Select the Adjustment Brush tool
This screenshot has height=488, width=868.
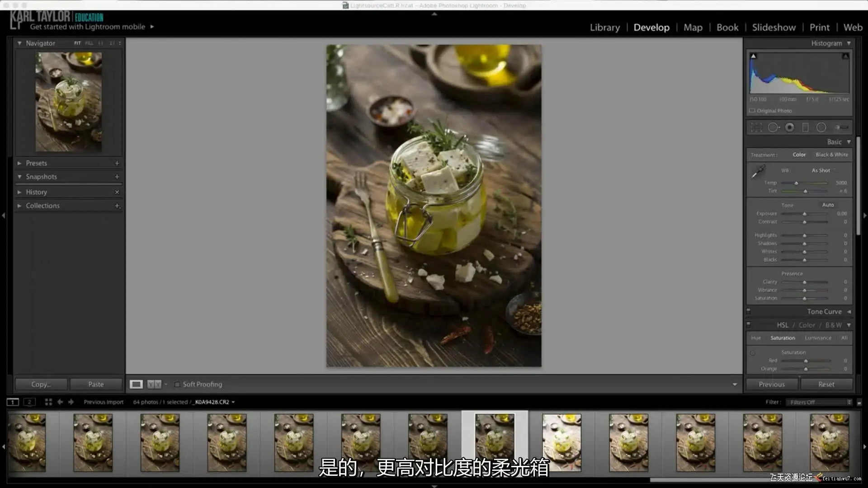840,127
